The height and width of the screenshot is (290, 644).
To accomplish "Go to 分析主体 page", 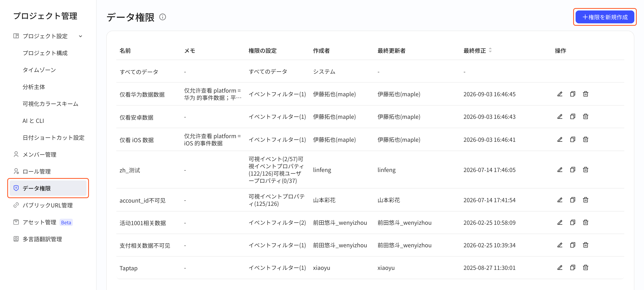I will pos(34,87).
